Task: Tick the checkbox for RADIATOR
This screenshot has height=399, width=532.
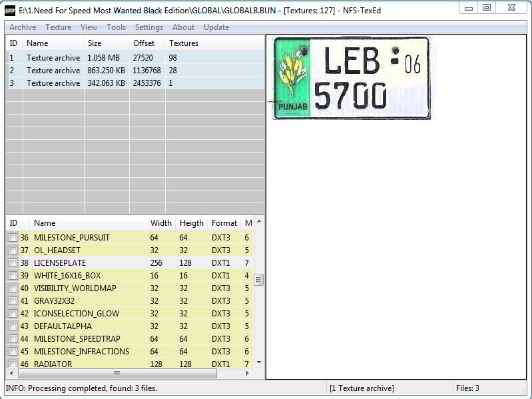Action: coord(13,364)
